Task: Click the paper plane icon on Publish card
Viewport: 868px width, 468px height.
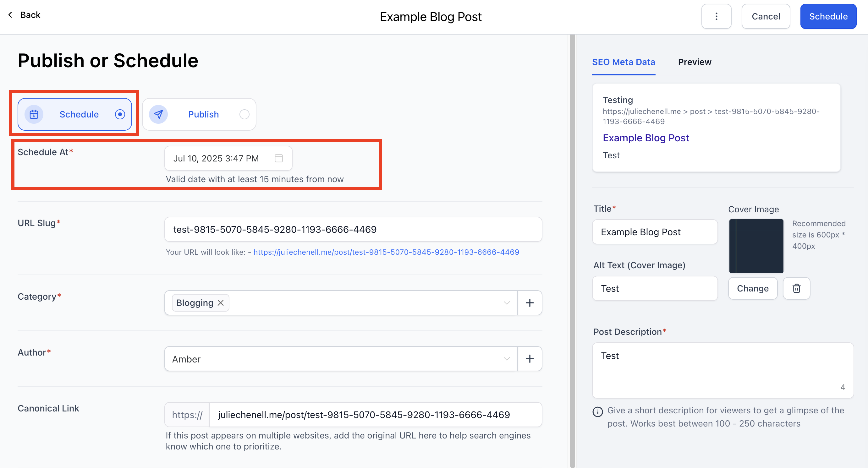Action: coord(158,114)
